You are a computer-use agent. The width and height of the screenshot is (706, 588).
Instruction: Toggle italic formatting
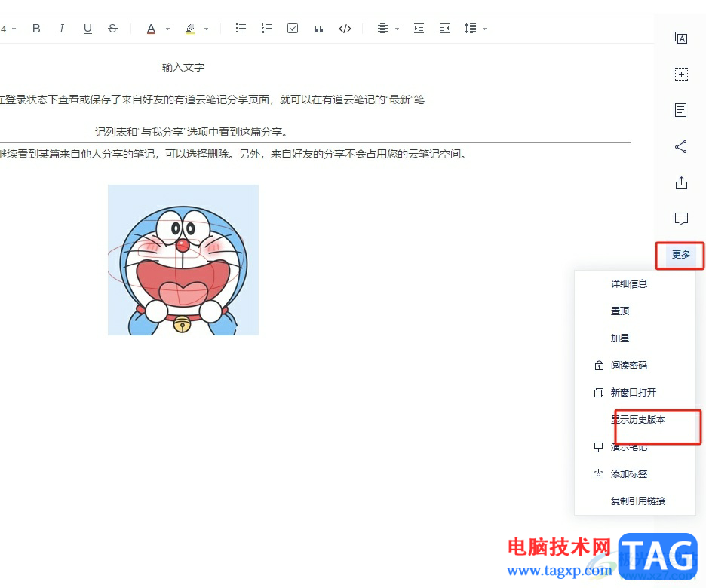(62, 29)
